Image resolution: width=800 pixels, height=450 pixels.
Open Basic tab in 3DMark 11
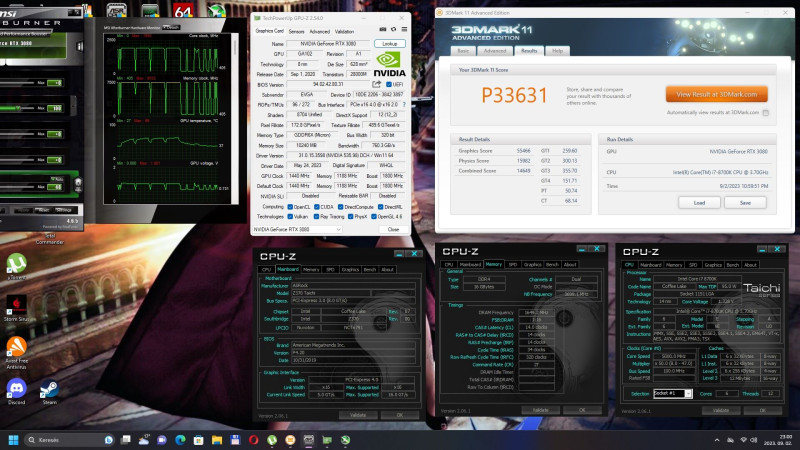463,51
